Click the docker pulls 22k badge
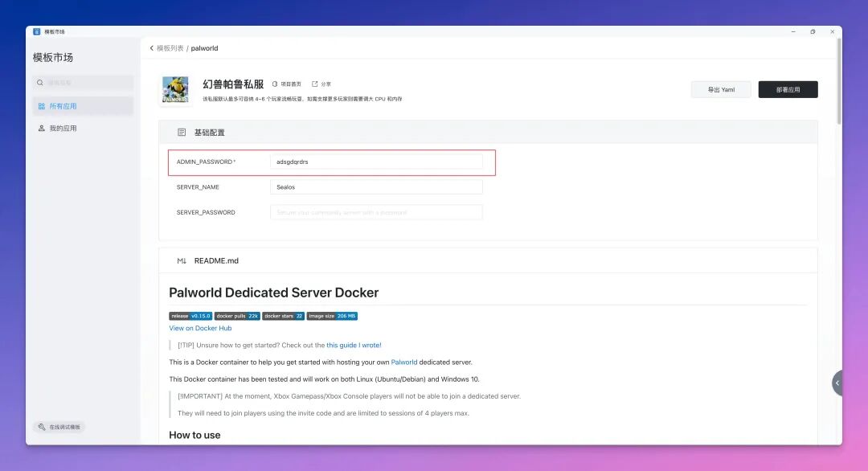Screen dimensions: 868x471 237,316
